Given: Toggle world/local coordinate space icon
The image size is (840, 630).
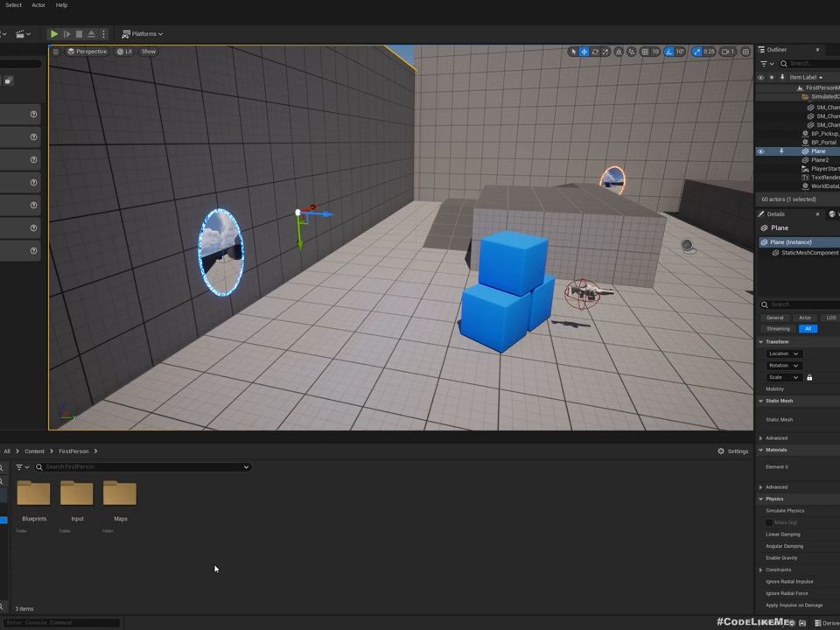Looking at the screenshot, I should click(x=619, y=52).
